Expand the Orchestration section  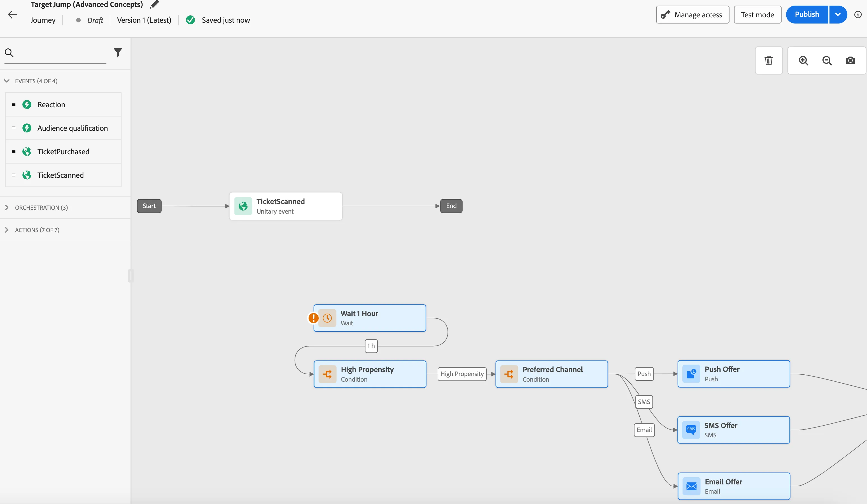point(6,207)
